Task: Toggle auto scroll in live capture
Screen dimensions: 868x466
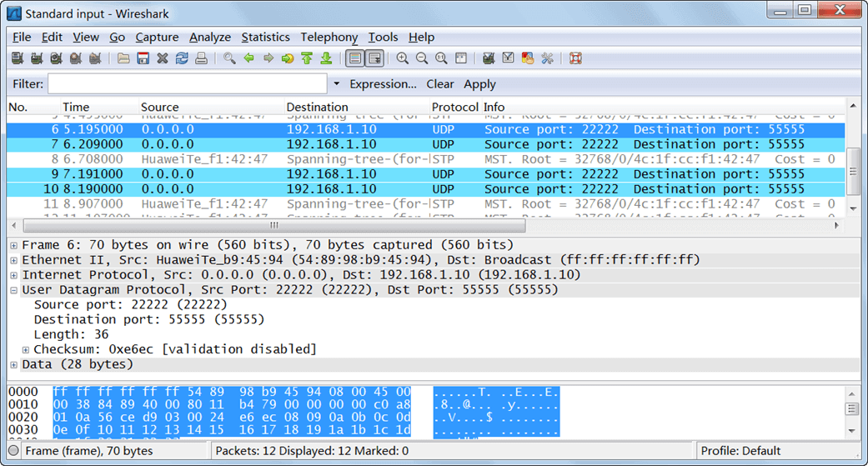Action: tap(374, 58)
